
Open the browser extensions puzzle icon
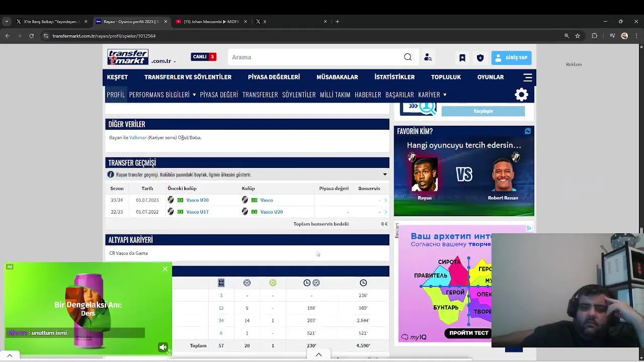[595, 36]
